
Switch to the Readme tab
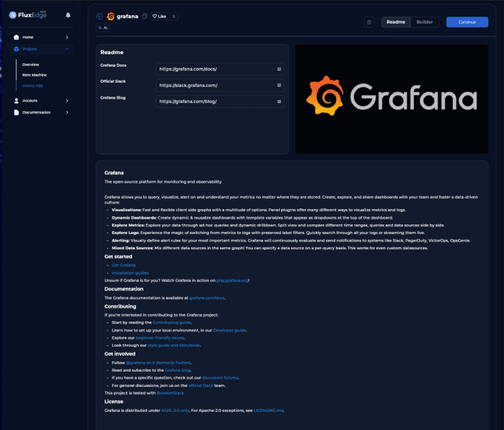point(396,22)
